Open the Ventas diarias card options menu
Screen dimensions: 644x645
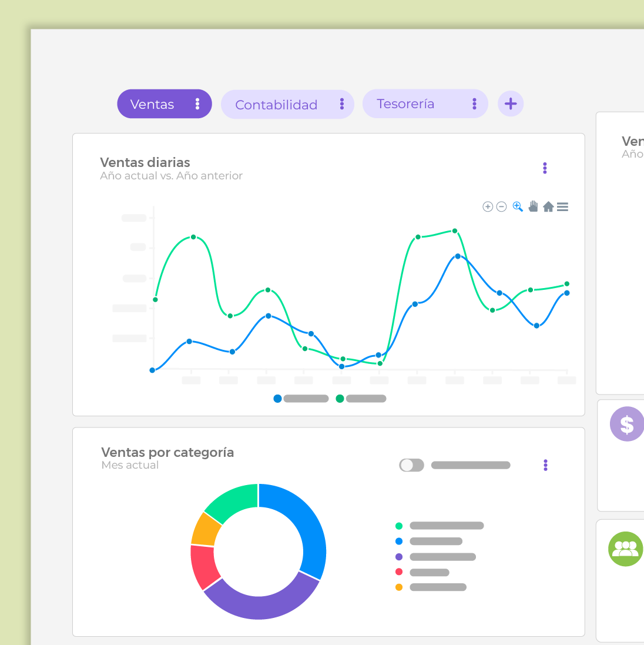click(545, 168)
